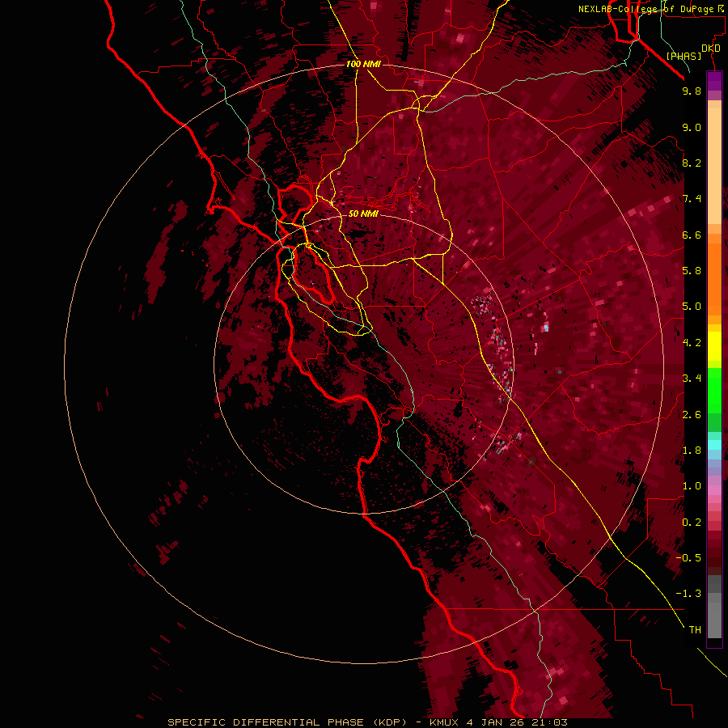Select the 0.2 scale label
This screenshot has width=728, height=728.
tap(692, 523)
